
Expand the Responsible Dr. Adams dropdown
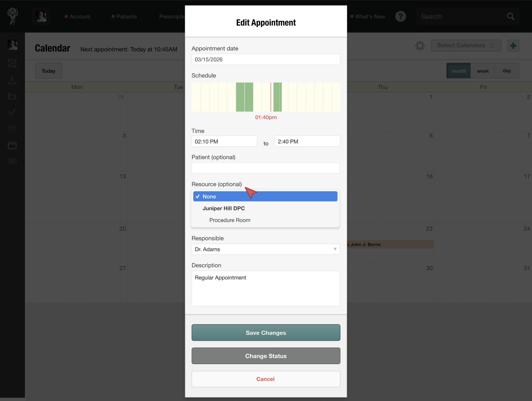coord(265,249)
